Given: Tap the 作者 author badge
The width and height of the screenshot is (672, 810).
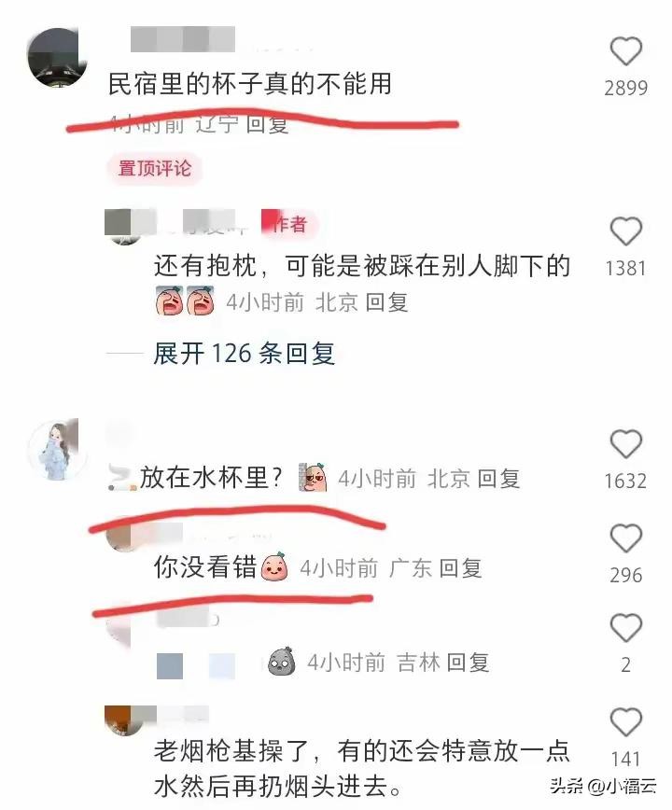Looking at the screenshot, I should point(289,224).
